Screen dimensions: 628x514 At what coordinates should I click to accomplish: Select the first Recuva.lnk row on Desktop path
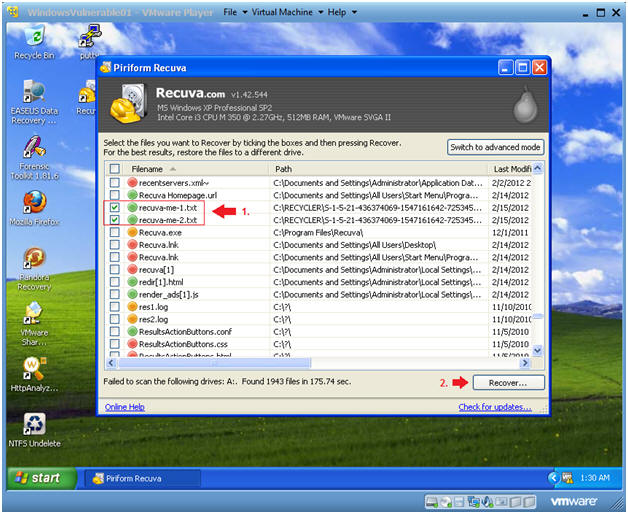tap(319, 245)
